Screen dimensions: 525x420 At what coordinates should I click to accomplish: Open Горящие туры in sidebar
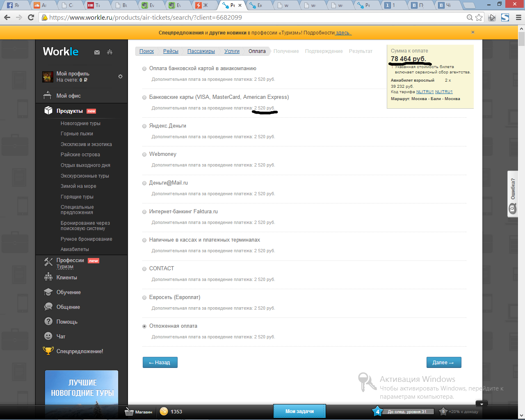[x=77, y=197]
